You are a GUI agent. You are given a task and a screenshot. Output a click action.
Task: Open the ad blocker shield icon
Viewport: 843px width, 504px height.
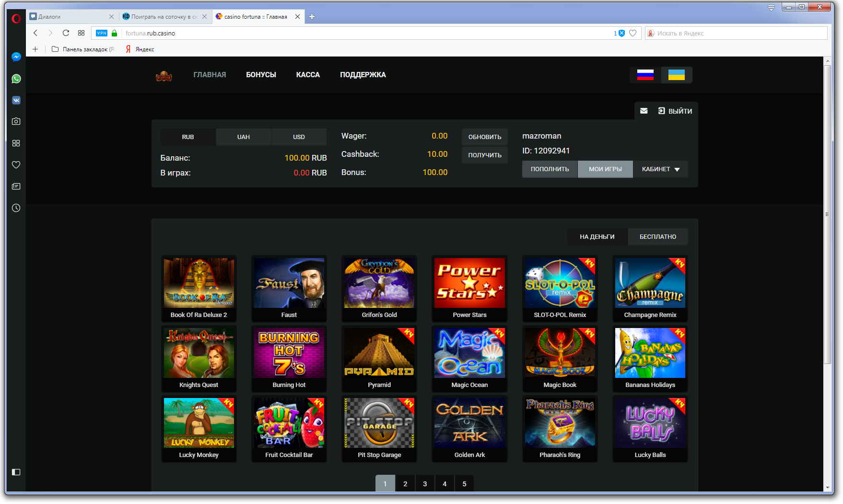pos(621,33)
